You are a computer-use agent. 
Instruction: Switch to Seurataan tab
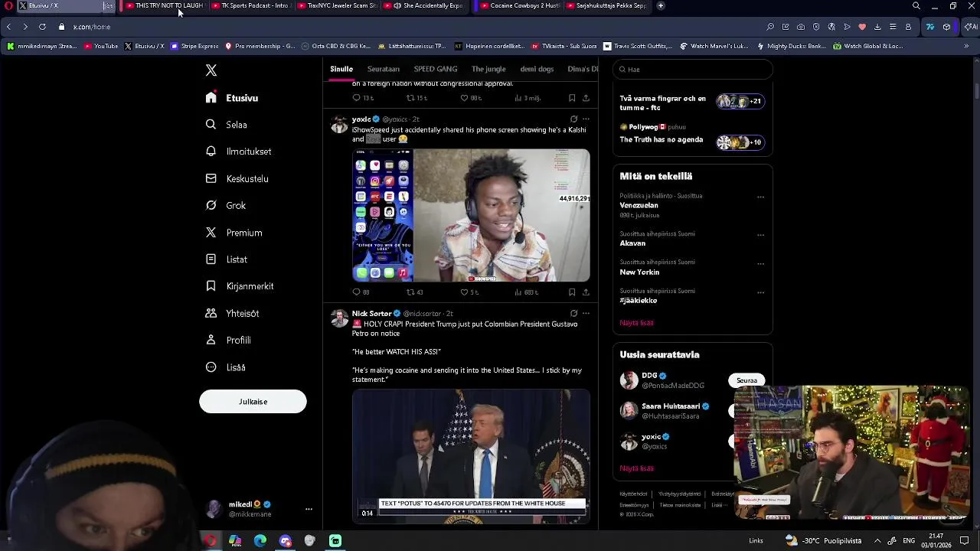383,69
